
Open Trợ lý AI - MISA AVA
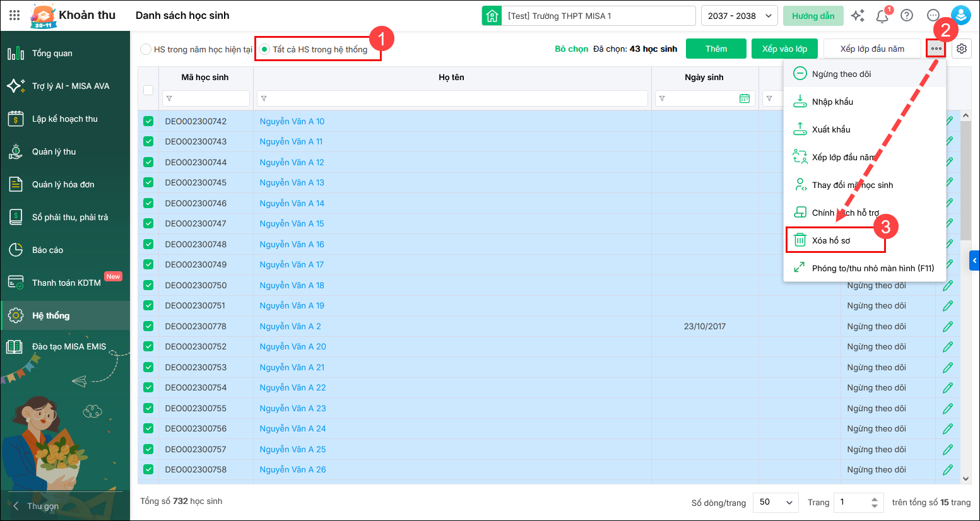[65, 86]
